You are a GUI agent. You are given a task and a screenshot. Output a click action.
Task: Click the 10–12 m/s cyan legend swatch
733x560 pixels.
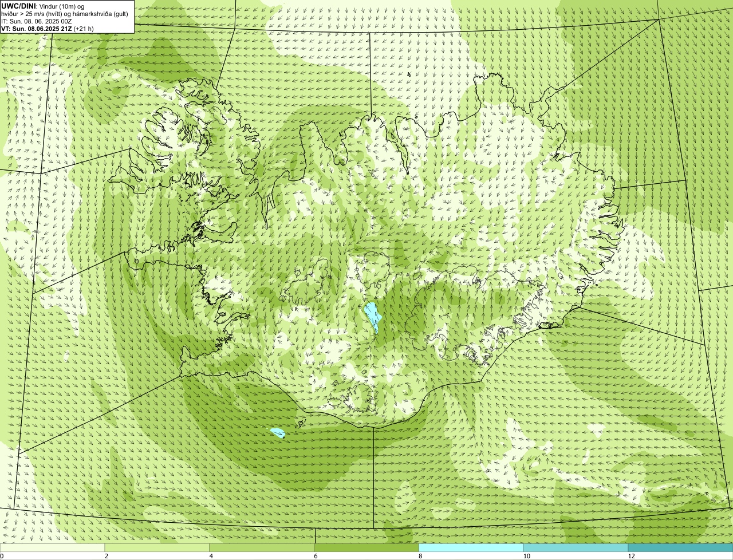[x=576, y=547]
